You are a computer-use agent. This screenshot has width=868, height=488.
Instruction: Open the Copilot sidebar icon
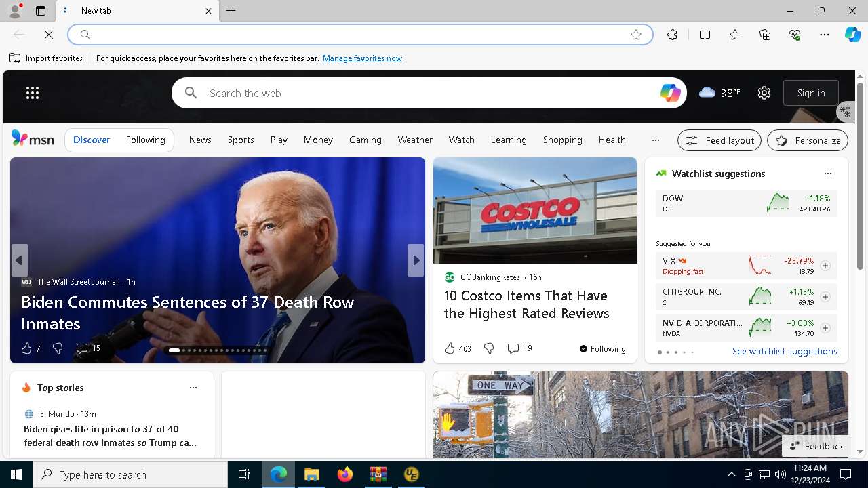pos(852,35)
